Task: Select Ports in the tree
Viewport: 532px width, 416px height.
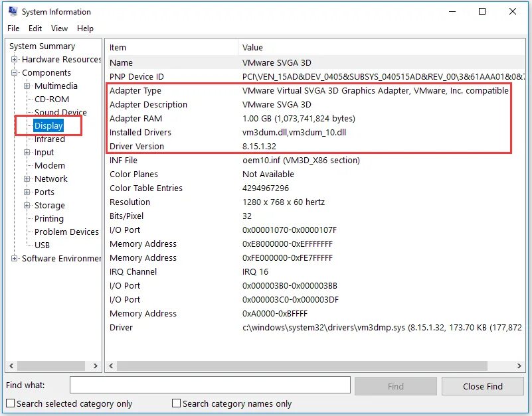Action: pyautogui.click(x=44, y=192)
